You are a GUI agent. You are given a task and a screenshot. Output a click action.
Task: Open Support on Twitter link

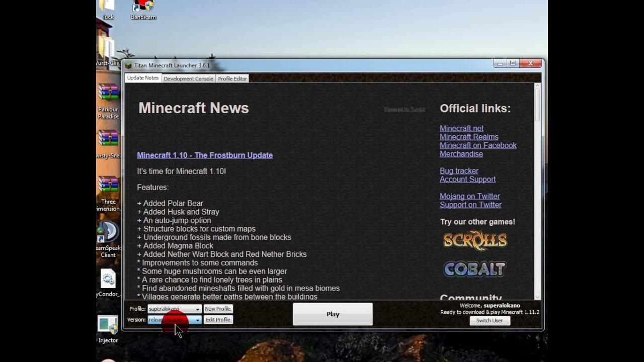[470, 205]
